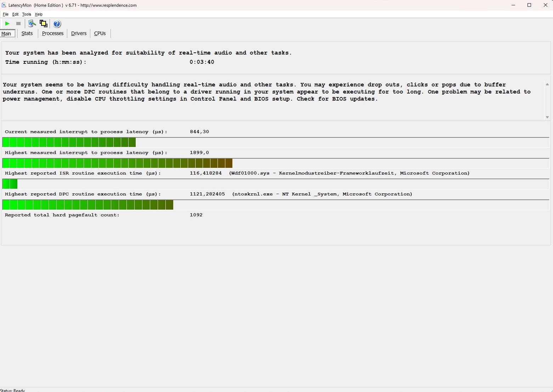
Task: Click the highest latency value 1899,0
Action: coord(199,153)
